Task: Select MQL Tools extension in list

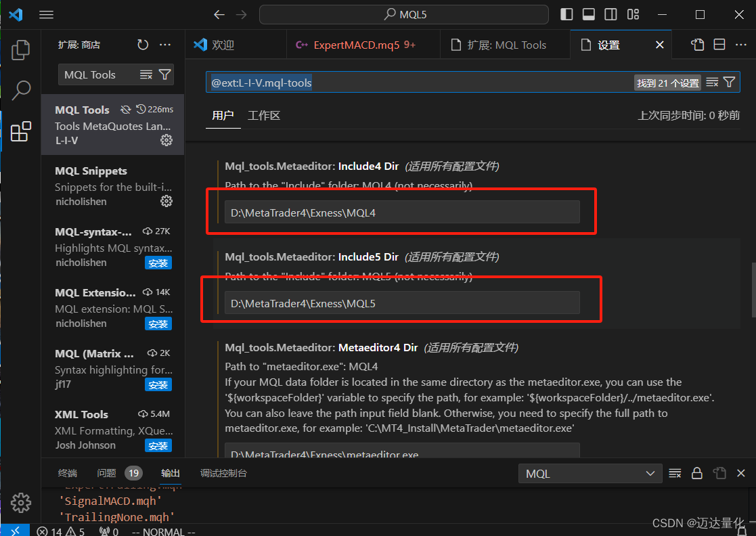Action: tap(113, 125)
